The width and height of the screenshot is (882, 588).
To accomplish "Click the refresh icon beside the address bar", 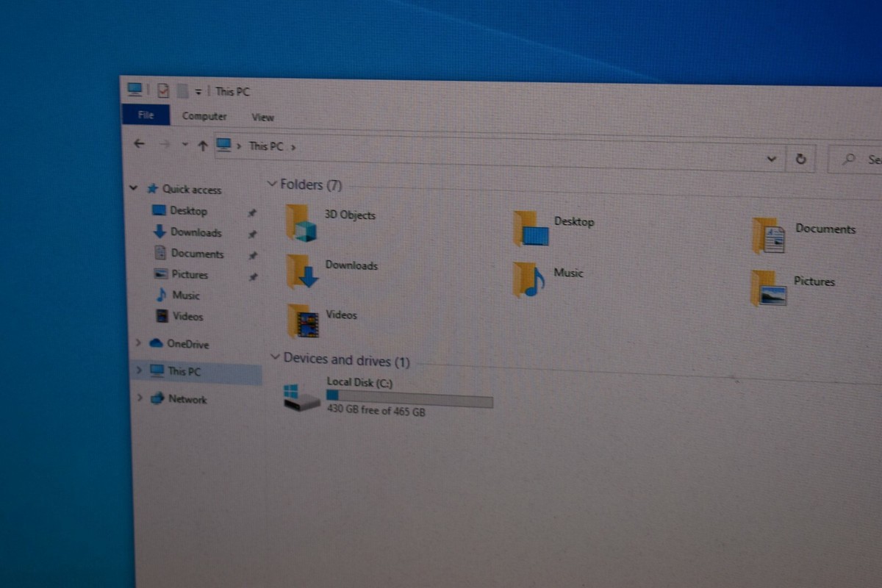I will 800,159.
